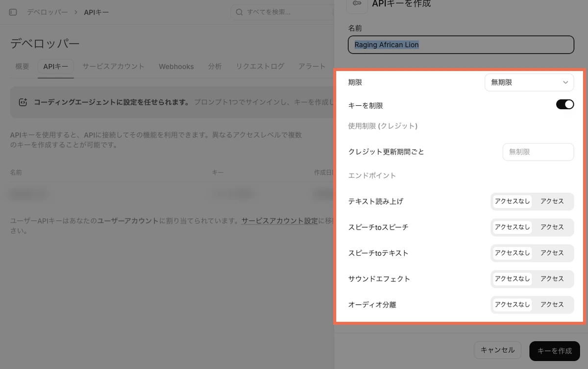Open the リクエストログ tab

coord(260,66)
